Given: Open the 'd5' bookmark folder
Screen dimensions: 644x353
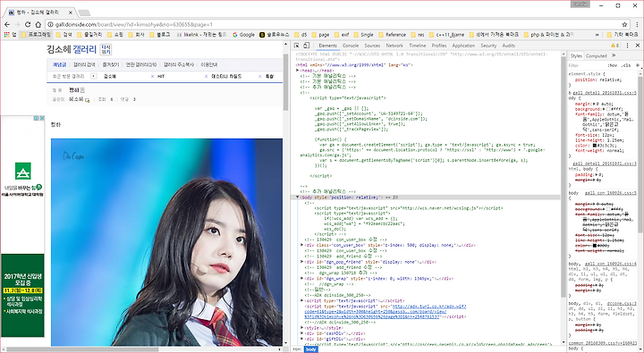Looking at the screenshot, I should click(x=301, y=35).
